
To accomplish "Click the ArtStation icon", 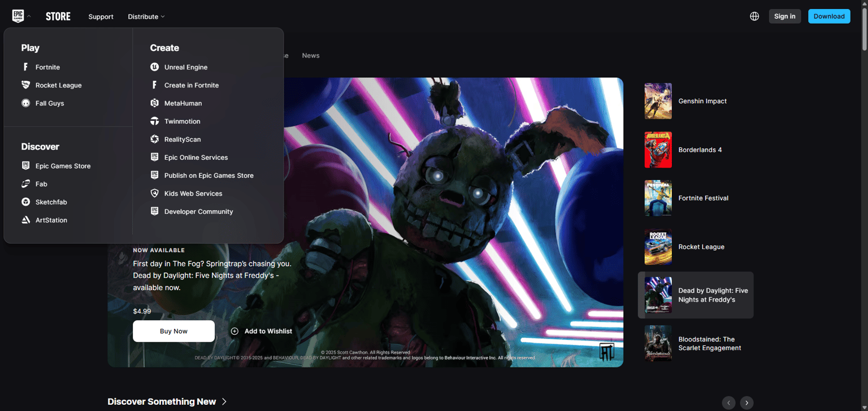I will [25, 220].
